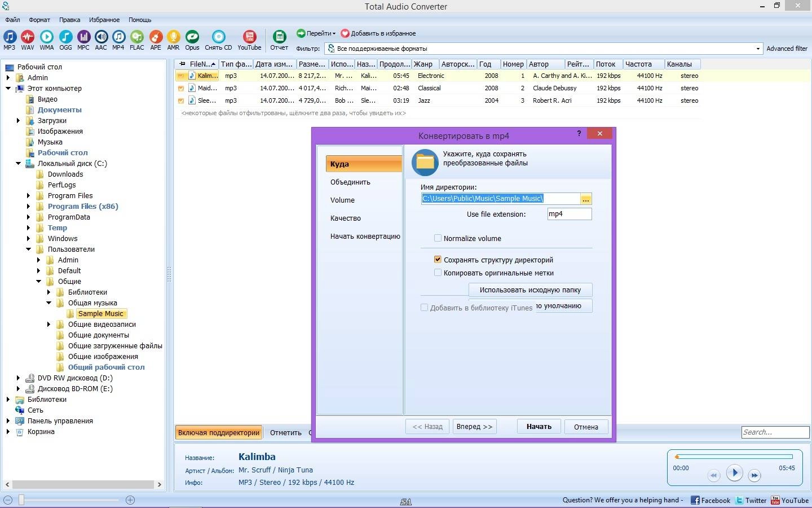
Task: Toggle Включая поддиректории button
Action: pyautogui.click(x=219, y=433)
